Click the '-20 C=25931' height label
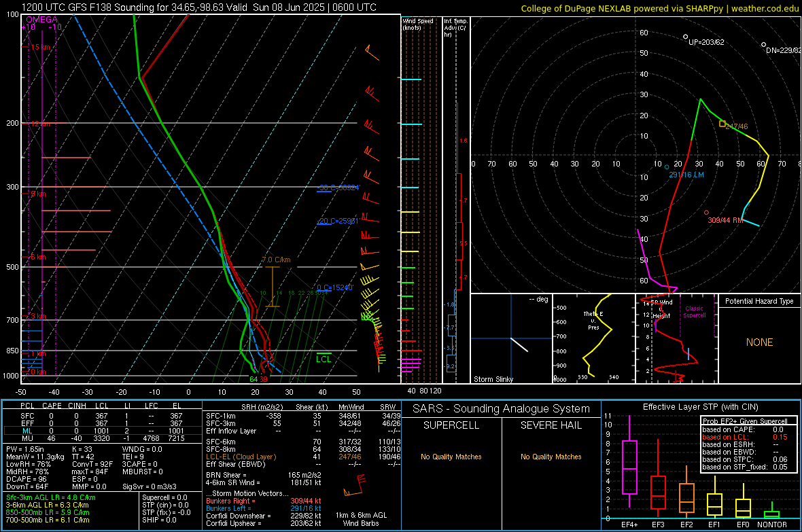The image size is (802, 532). [338, 221]
